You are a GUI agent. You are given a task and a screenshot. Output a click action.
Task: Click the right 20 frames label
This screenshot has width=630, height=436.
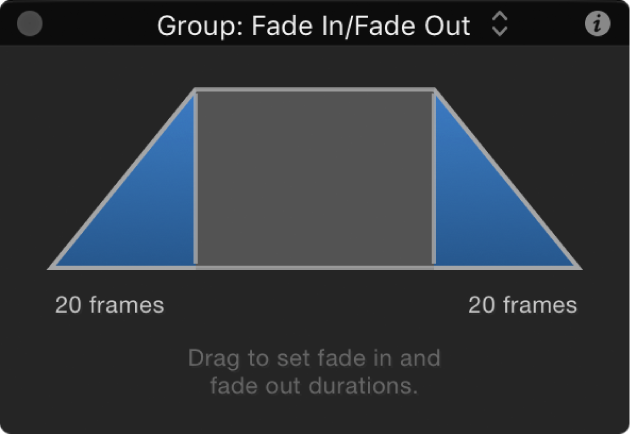pos(522,305)
